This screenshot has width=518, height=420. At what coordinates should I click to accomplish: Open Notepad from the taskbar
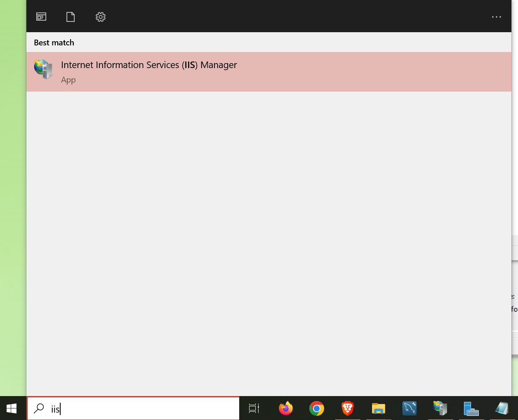(x=502, y=408)
